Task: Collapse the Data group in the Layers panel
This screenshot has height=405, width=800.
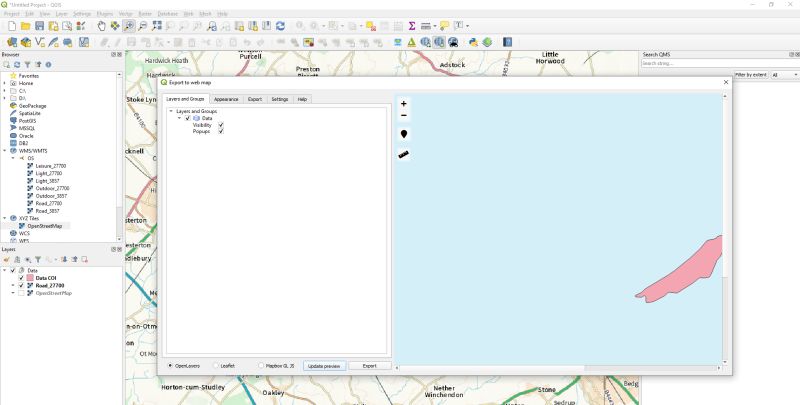Action: [x=5, y=271]
